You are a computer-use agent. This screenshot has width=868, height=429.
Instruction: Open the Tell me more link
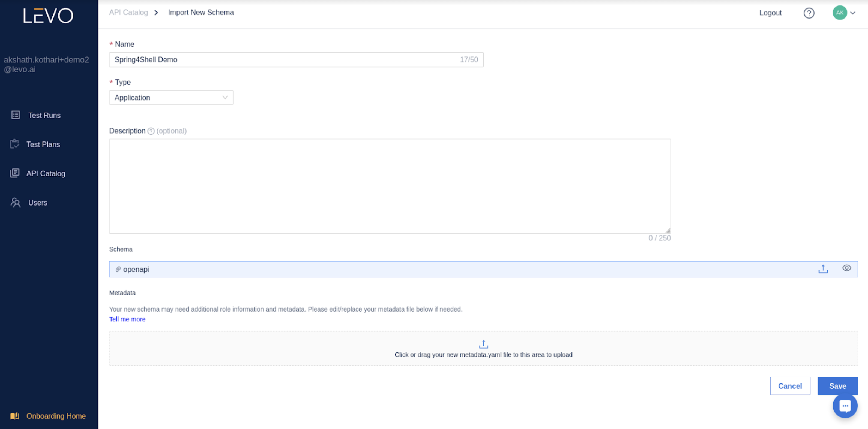coord(127,319)
